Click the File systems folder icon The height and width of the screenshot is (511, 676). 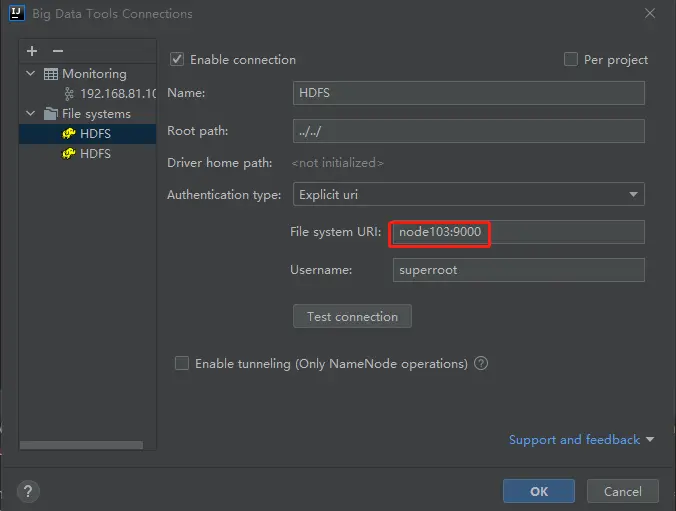pyautogui.click(x=51, y=114)
